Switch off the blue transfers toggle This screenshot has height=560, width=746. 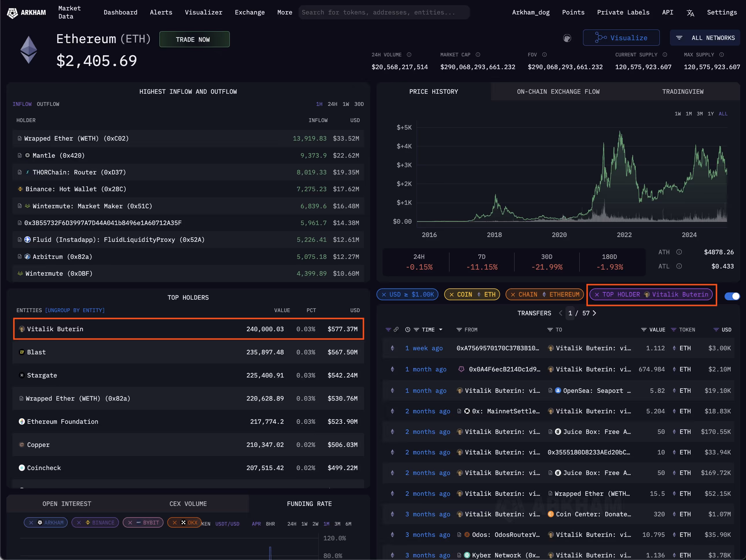coord(732,296)
